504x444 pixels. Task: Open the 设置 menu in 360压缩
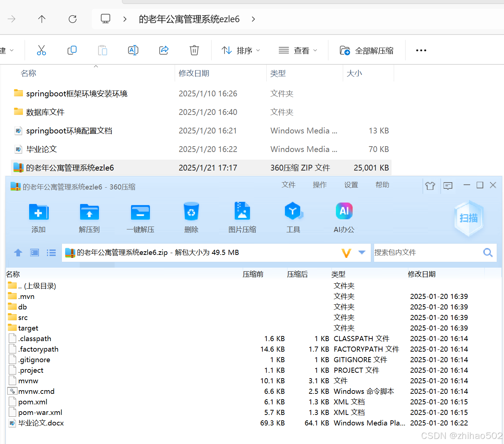coord(351,185)
